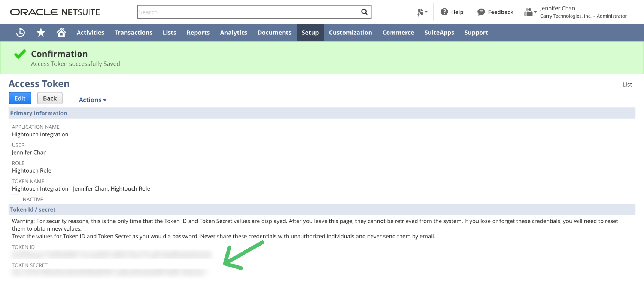Screen dimensions: 644x295
Task: Open the Shortcuts star icon
Action: (x=41, y=33)
